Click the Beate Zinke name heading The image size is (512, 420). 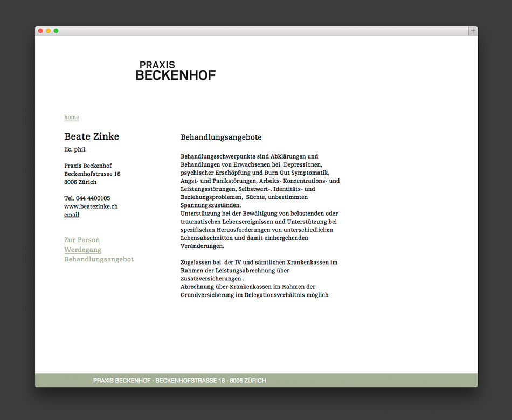(x=92, y=136)
